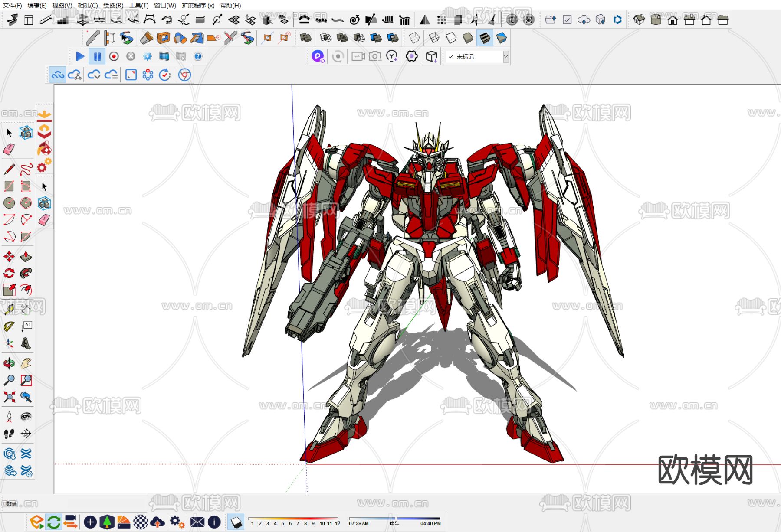Select the 3D Text tool
The height and width of the screenshot is (532, 781).
tap(26, 343)
